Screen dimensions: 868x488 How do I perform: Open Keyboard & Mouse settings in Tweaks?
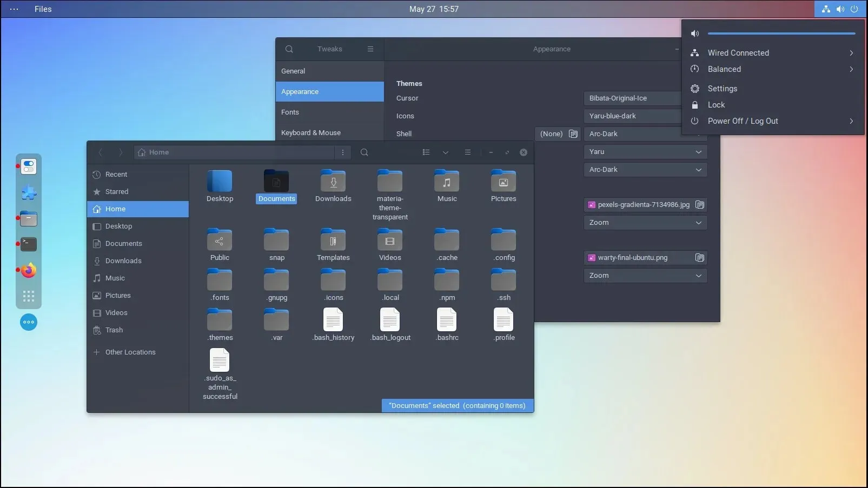point(312,132)
